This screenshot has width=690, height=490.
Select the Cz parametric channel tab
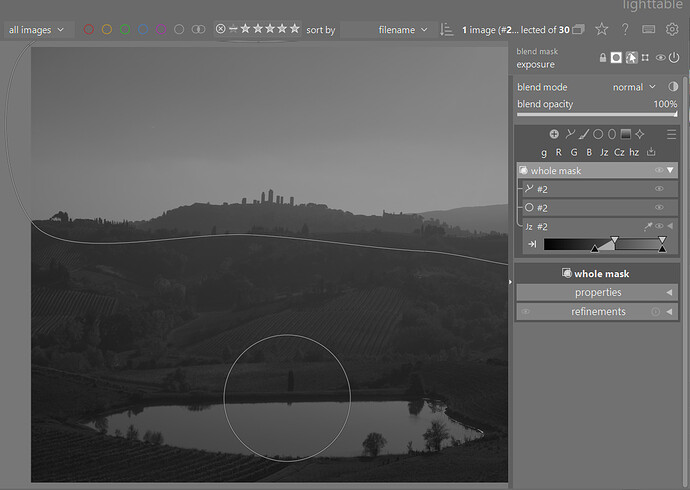[x=619, y=152]
